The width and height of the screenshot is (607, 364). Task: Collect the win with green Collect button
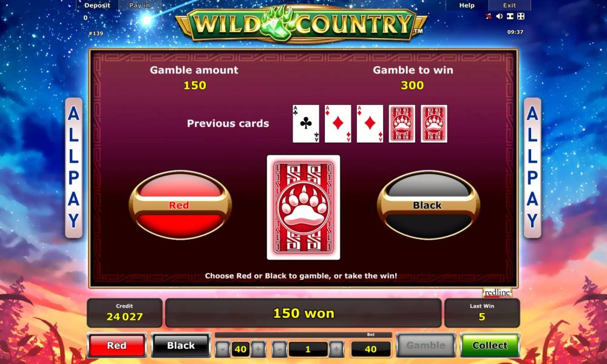(490, 345)
